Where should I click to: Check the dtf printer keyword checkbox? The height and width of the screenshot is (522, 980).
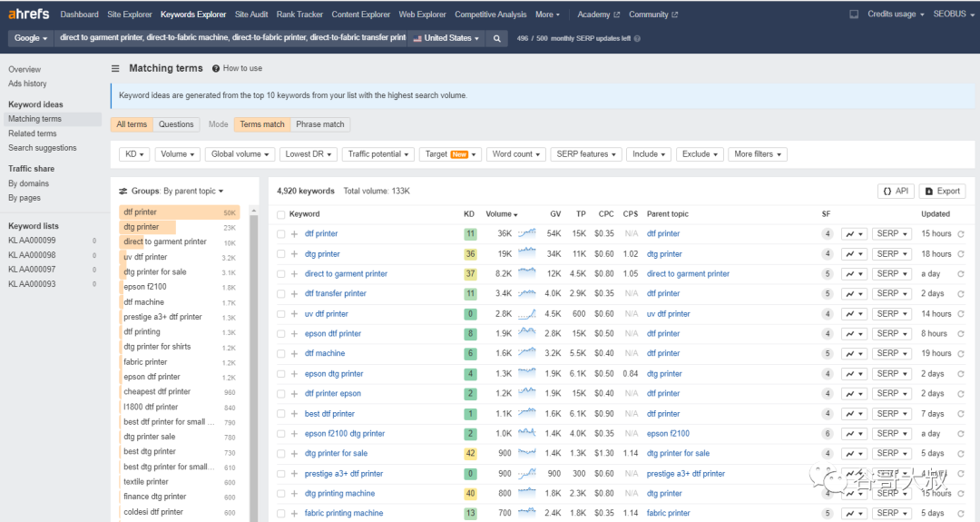pos(280,234)
